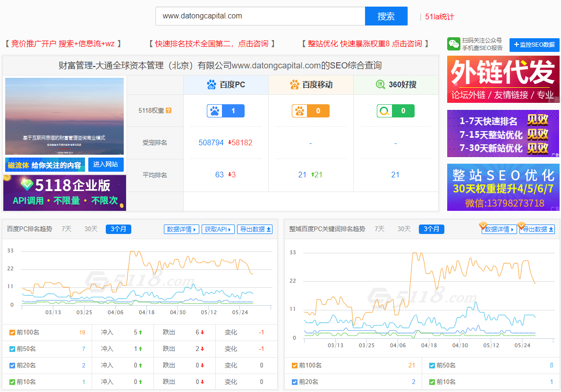Open 数据详情 in 整域百度PC关键词排名趋势 panel

coord(499,229)
